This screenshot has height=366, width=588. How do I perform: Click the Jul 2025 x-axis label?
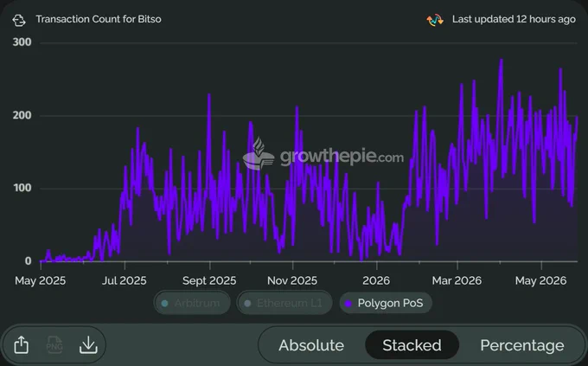coord(125,281)
